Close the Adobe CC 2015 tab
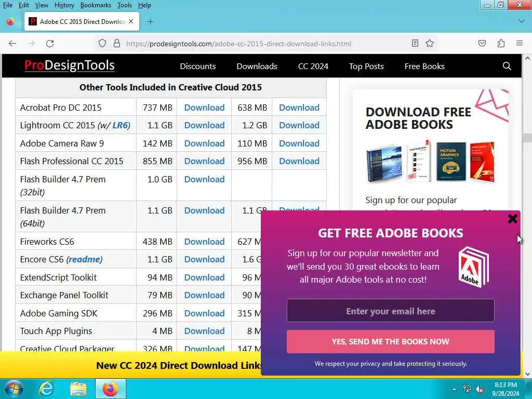This screenshot has height=399, width=532. [131, 21]
